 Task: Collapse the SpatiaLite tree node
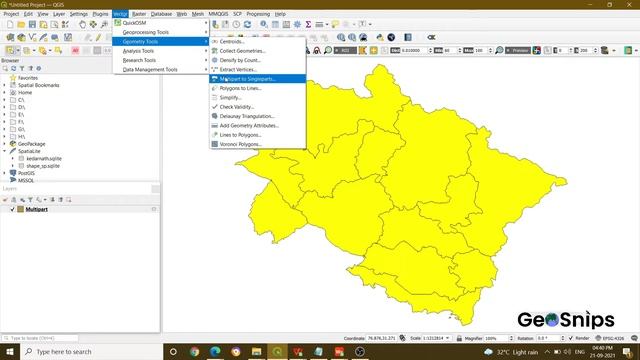point(4,151)
